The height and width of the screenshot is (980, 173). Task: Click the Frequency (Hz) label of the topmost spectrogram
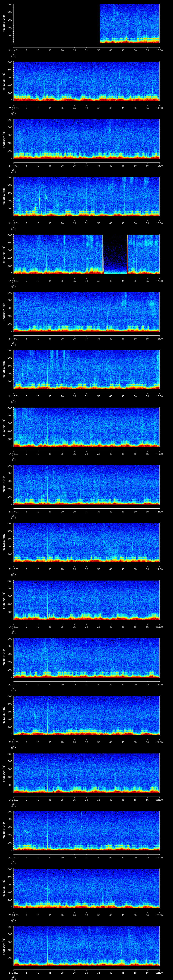pos(4,24)
